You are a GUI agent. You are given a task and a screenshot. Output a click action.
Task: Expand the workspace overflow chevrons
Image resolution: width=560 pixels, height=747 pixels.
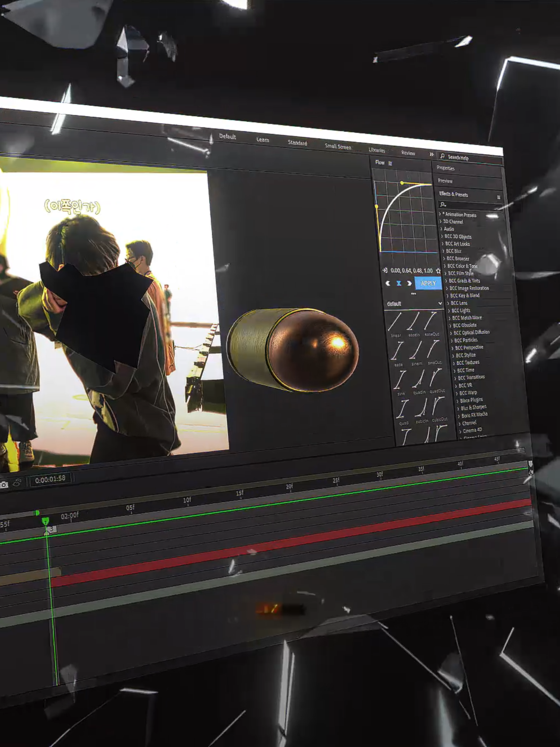[432, 154]
